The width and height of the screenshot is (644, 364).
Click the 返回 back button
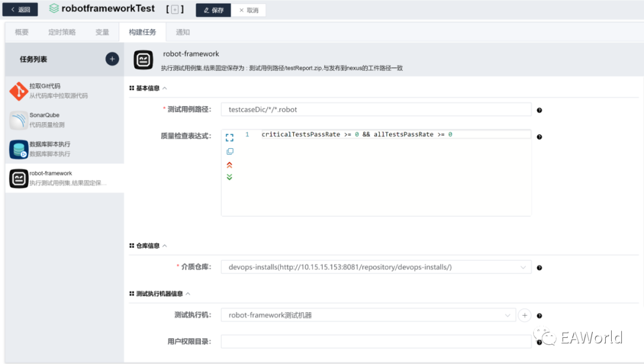(20, 10)
